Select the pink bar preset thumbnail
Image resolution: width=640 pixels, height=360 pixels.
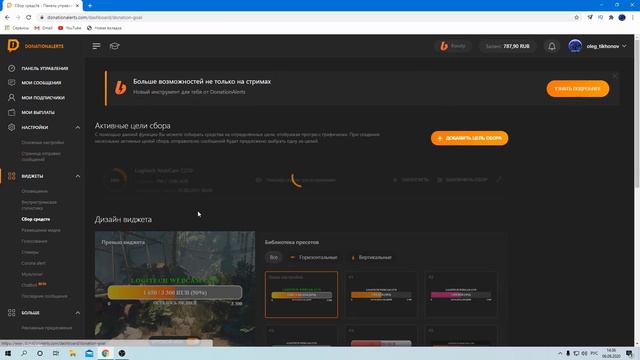point(461,294)
